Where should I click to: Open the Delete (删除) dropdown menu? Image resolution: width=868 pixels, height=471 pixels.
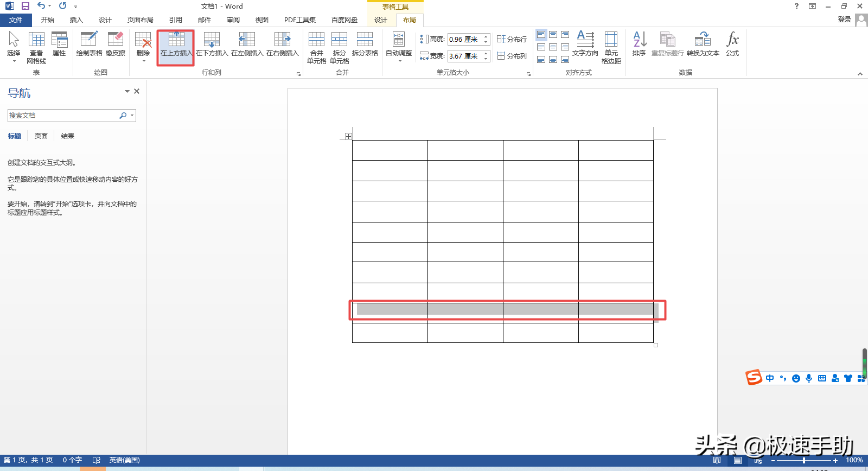click(x=143, y=47)
